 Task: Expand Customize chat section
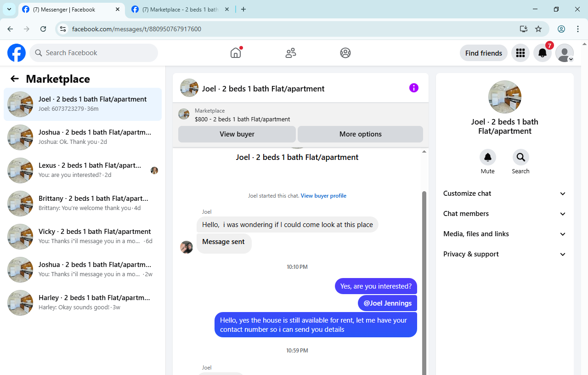coord(504,193)
